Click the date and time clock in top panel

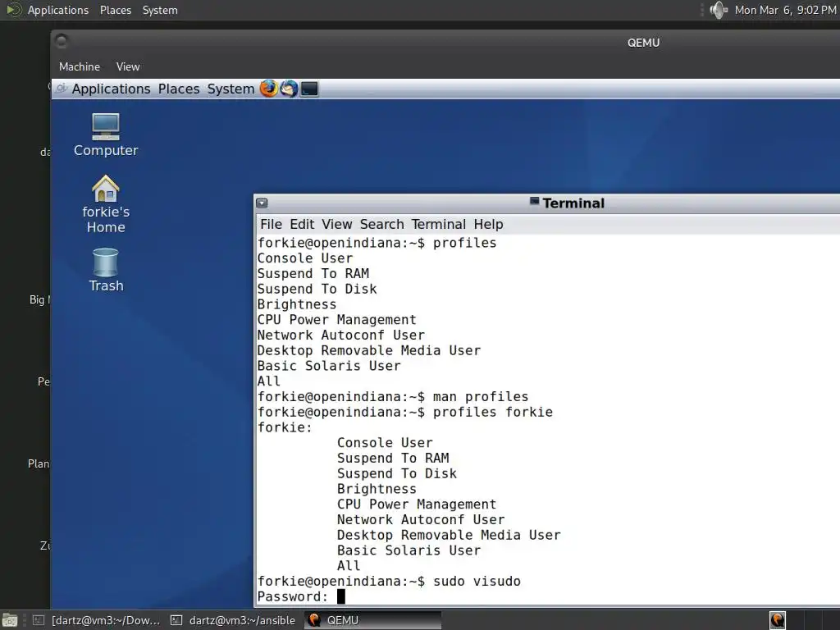(x=785, y=10)
